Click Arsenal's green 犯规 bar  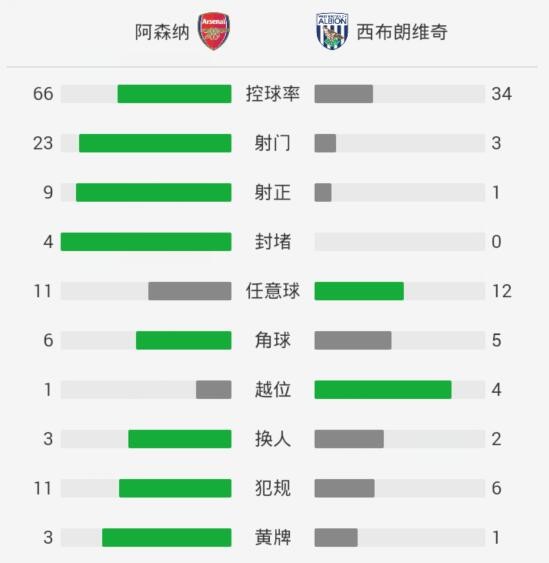click(175, 488)
